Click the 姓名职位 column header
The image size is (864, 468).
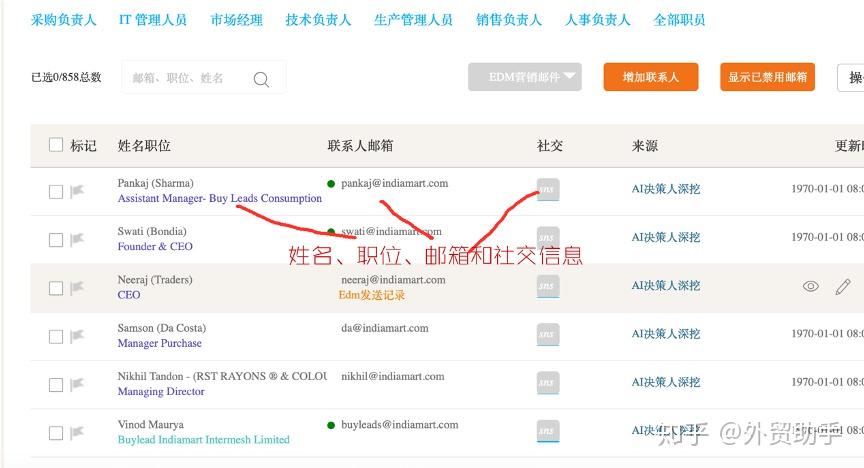click(144, 146)
